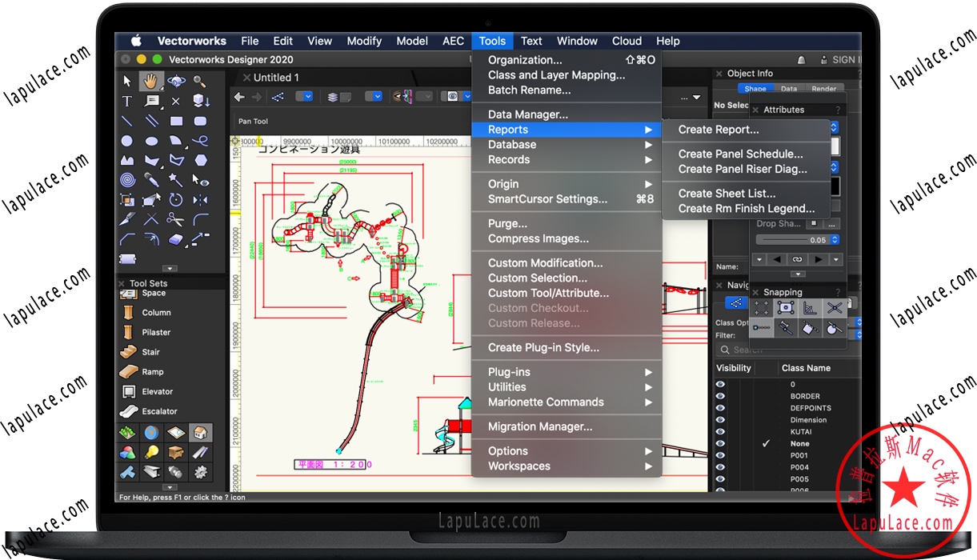977x560 pixels.
Task: Open the Workspaces submenu
Action: coord(567,466)
